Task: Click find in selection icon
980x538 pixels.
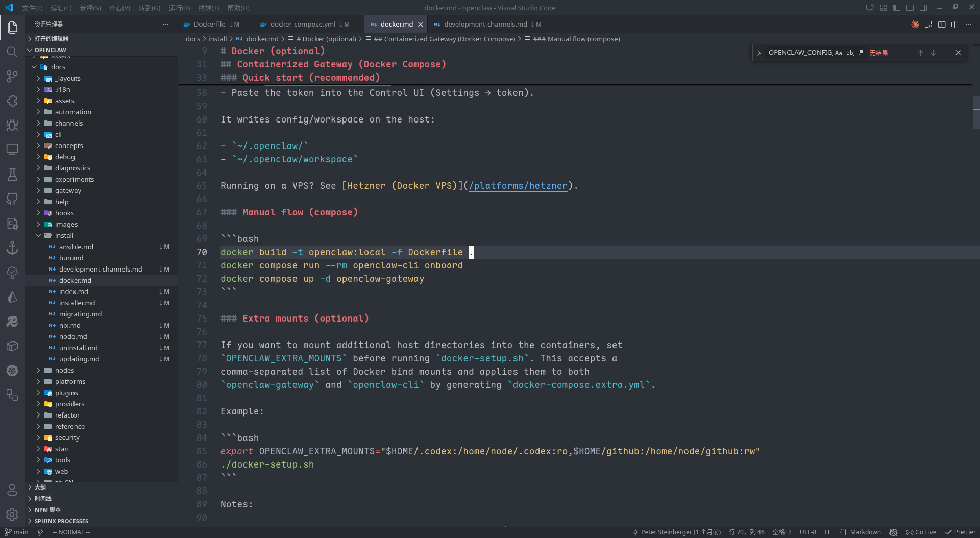Action: 945,53
